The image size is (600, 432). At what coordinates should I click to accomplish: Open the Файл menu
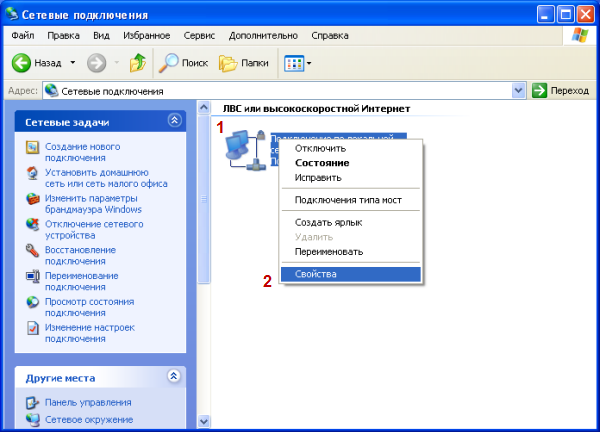click(23, 36)
